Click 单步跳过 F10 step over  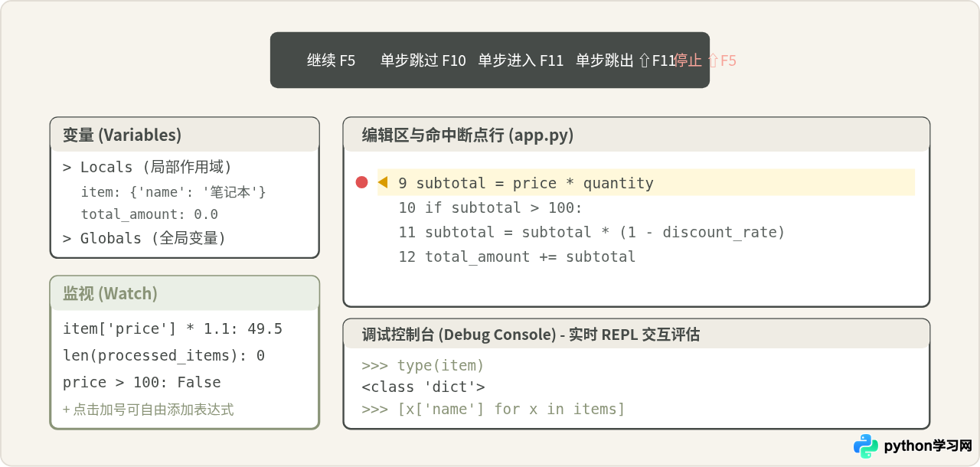tap(423, 60)
